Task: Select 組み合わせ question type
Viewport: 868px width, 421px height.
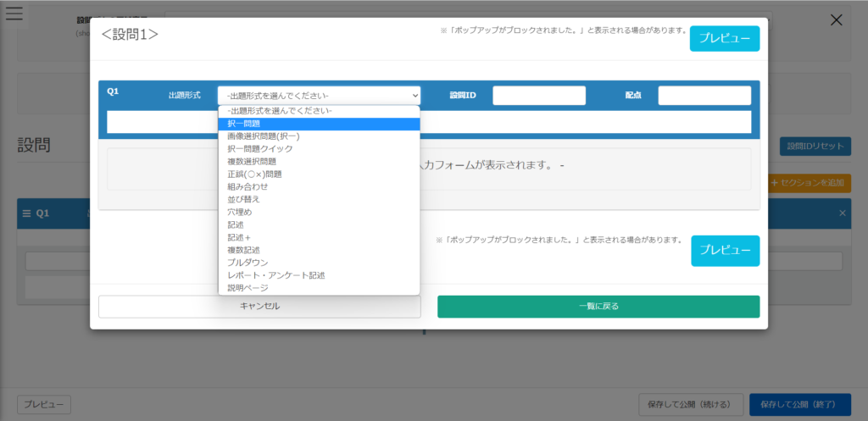Action: [x=248, y=186]
